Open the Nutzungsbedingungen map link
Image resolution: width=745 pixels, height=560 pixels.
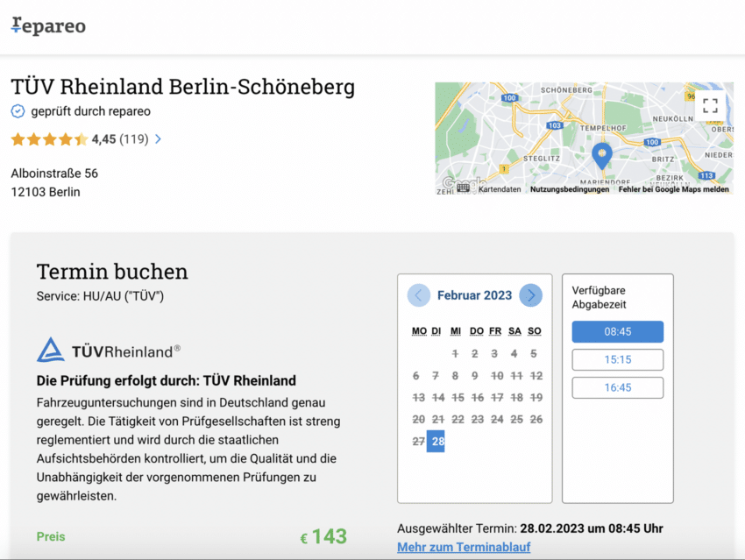[x=570, y=189]
